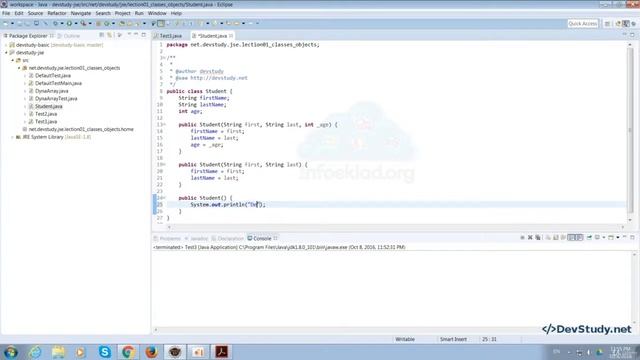640x360 pixels.
Task: Switch to the Javadoc tab
Action: point(196,238)
